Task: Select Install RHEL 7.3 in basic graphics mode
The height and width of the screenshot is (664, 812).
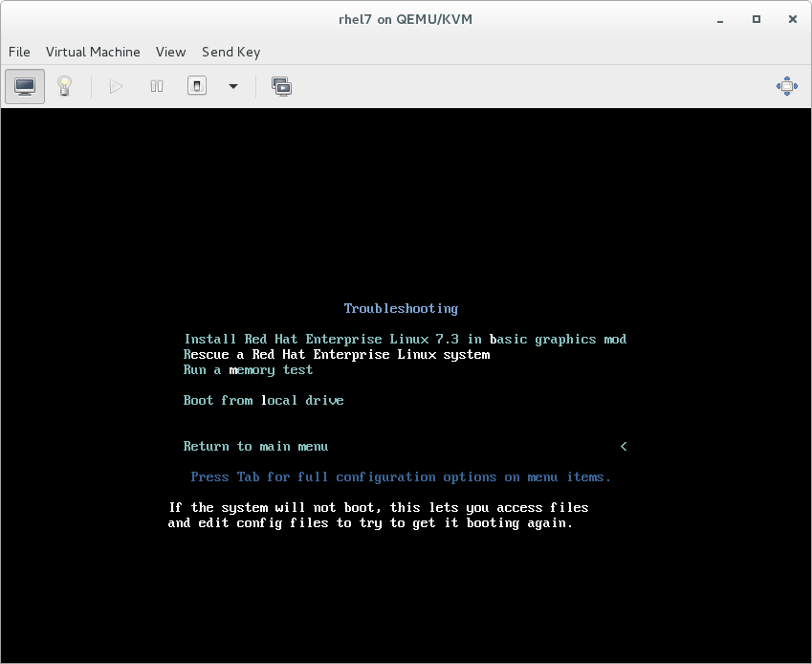Action: tap(406, 340)
